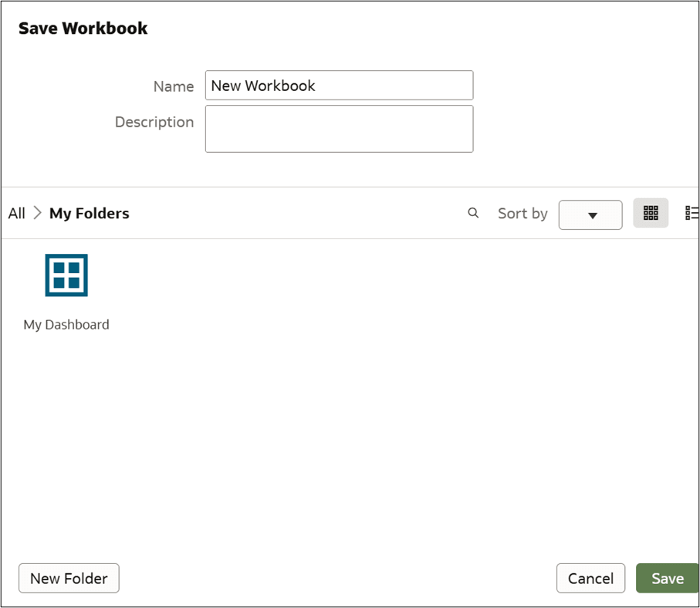700x608 pixels.
Task: Focus the Description text box
Action: [x=339, y=128]
